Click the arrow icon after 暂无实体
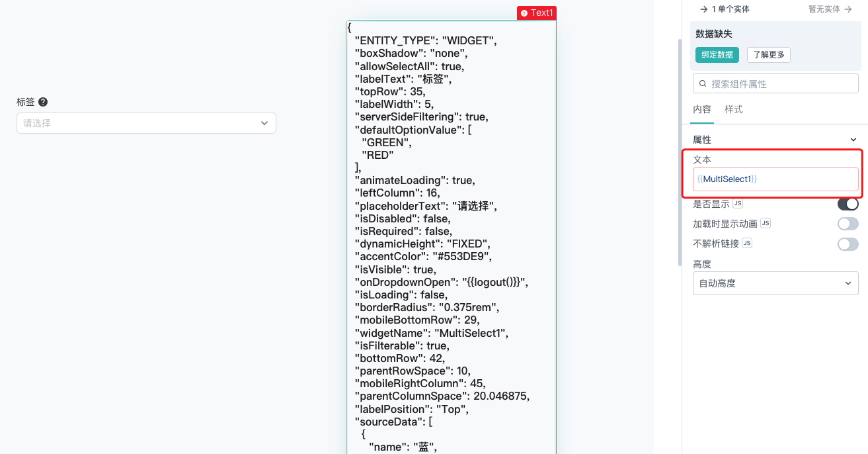868x454 pixels. pos(848,9)
